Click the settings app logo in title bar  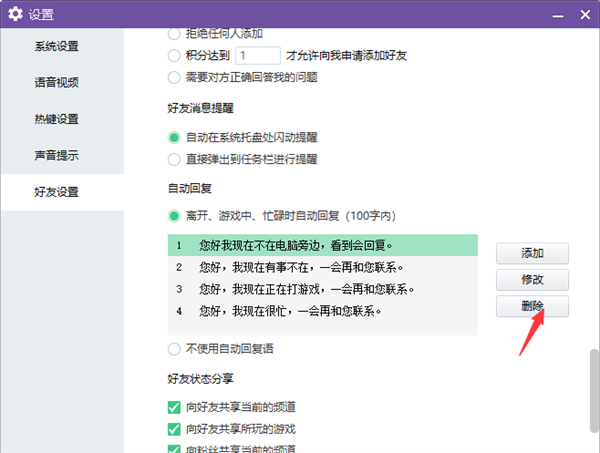click(15, 14)
